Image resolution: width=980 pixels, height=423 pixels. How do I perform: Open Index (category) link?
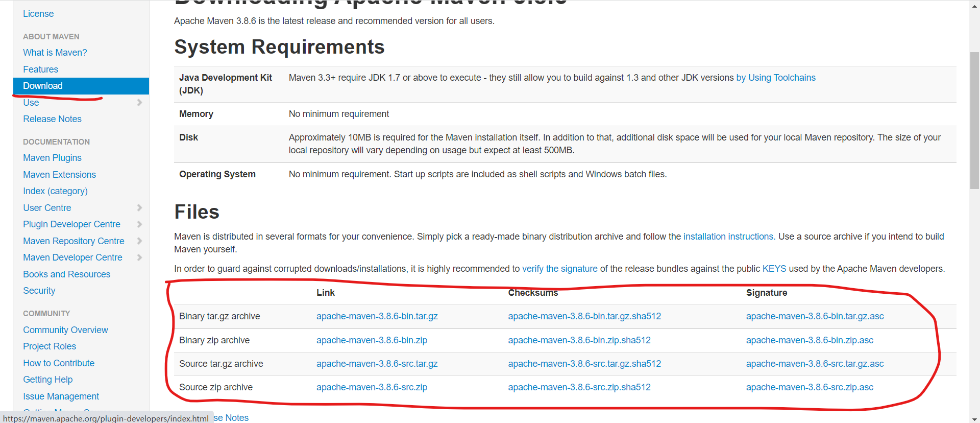[x=55, y=191]
